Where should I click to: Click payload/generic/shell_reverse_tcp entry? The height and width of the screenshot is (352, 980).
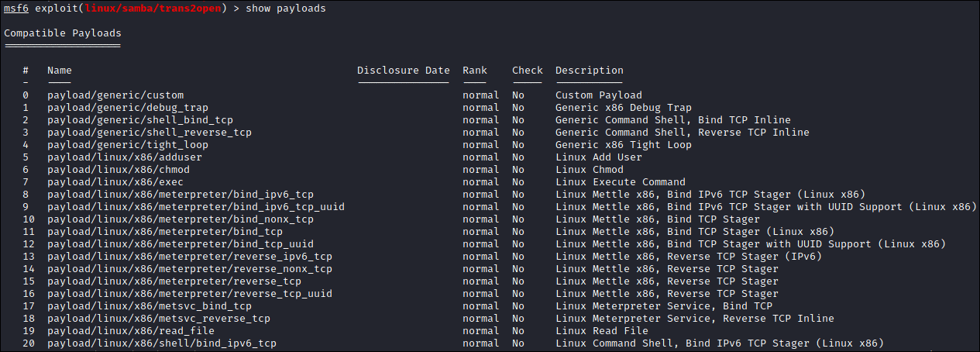(150, 133)
